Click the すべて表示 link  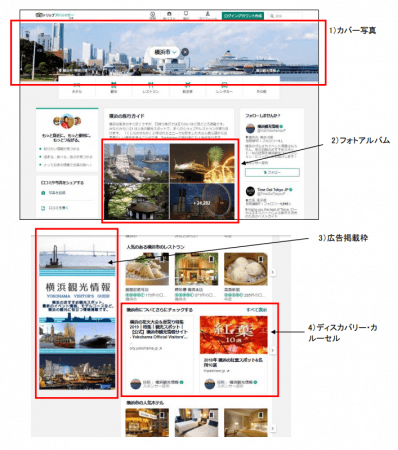[256, 310]
